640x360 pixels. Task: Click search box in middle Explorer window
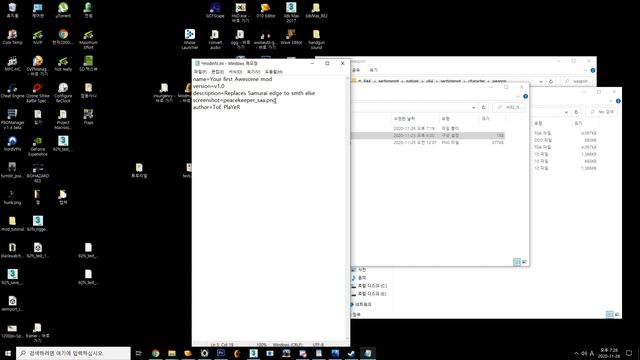509,107
